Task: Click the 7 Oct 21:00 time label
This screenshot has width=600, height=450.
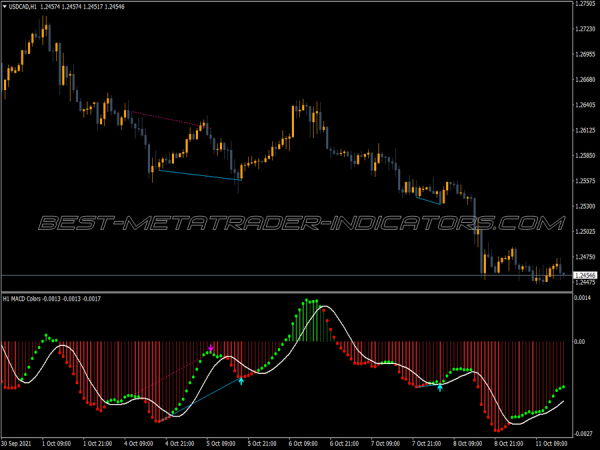Action: [x=427, y=443]
